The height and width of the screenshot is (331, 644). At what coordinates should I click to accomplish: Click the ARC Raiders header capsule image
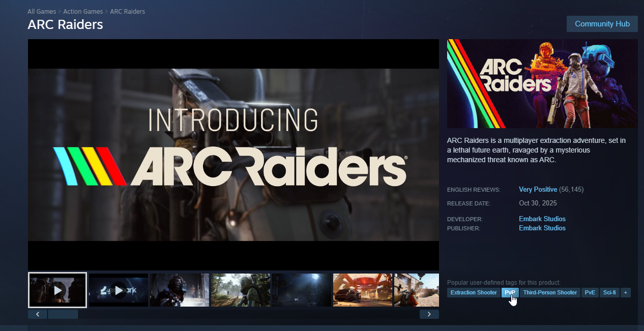pos(542,83)
